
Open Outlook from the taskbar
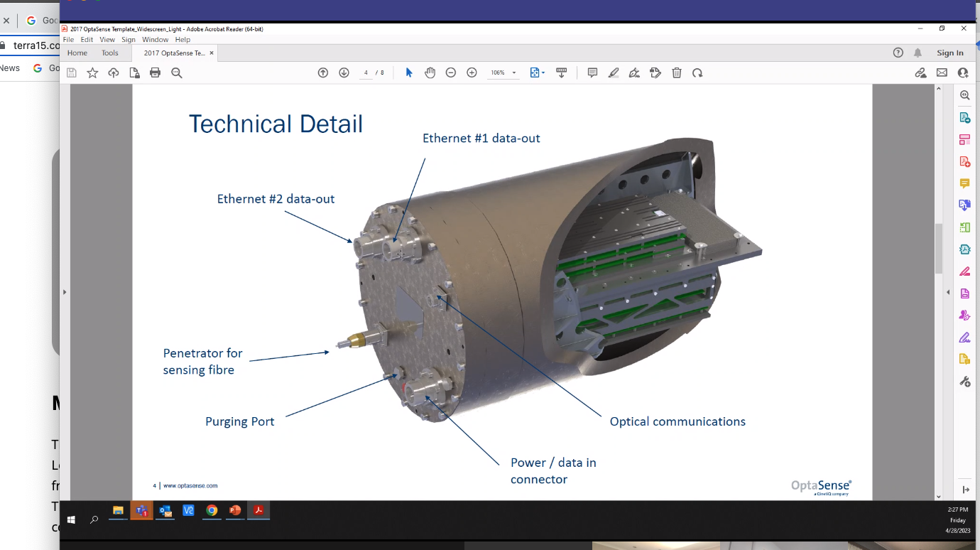click(165, 511)
